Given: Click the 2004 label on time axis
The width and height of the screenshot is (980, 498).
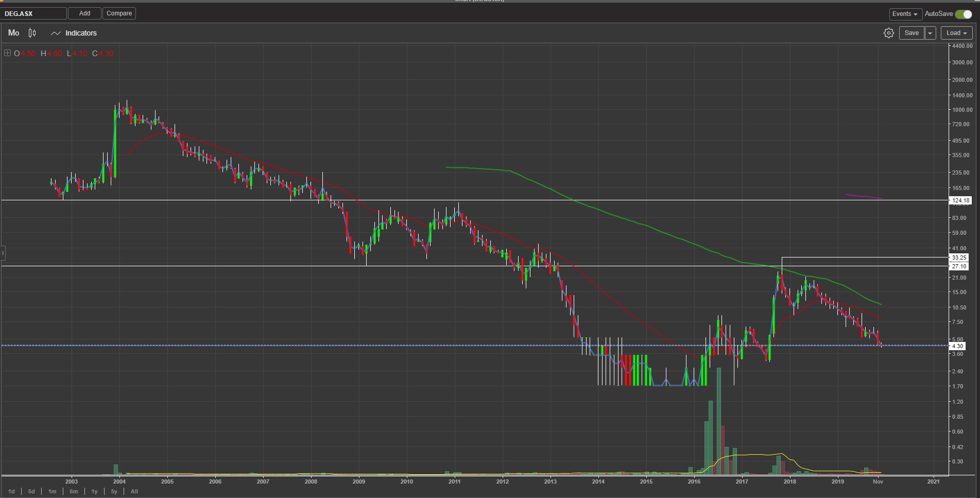Looking at the screenshot, I should (x=119, y=482).
